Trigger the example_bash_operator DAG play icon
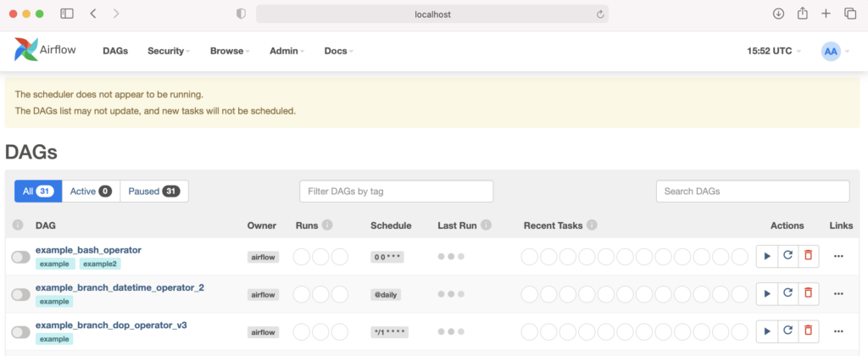 766,256
